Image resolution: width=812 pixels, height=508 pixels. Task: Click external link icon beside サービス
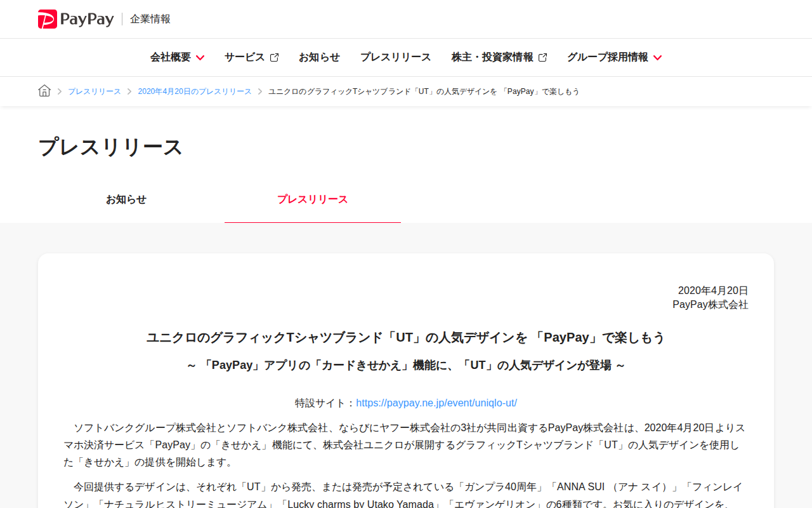(x=274, y=57)
